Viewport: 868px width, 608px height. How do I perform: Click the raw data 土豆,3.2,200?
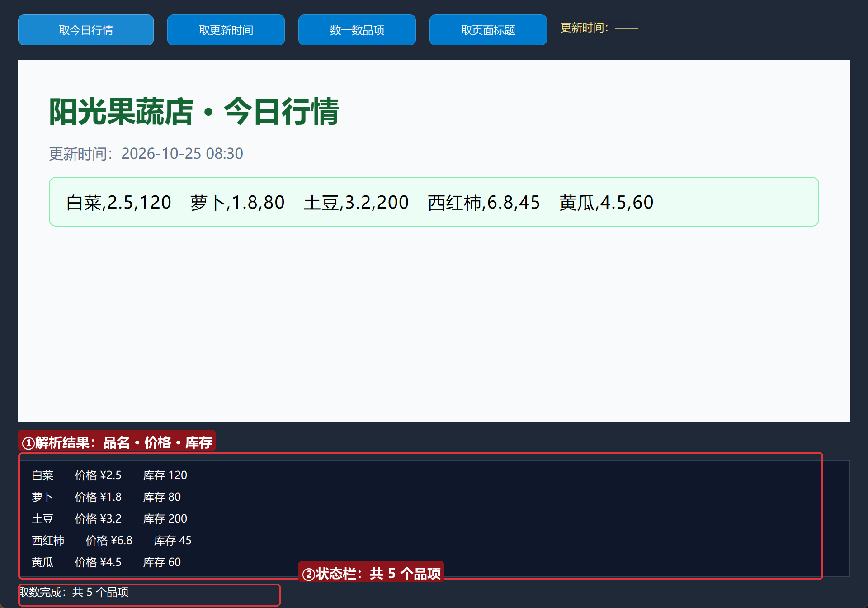coord(356,202)
